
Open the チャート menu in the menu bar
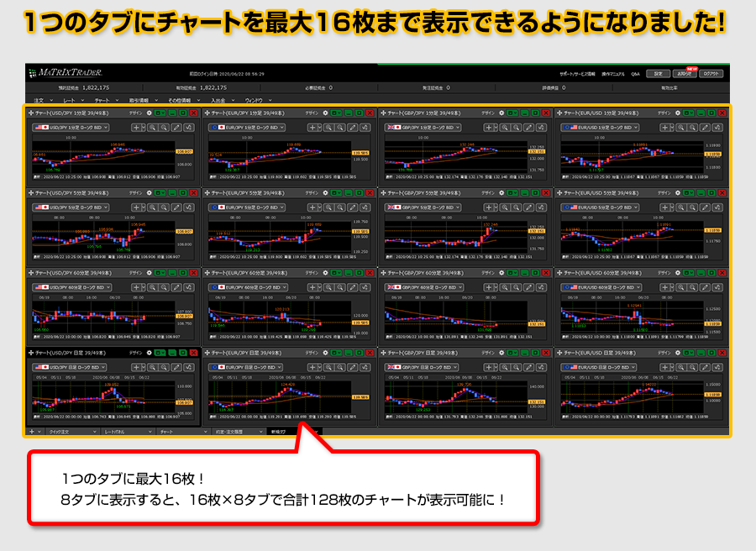tap(106, 100)
